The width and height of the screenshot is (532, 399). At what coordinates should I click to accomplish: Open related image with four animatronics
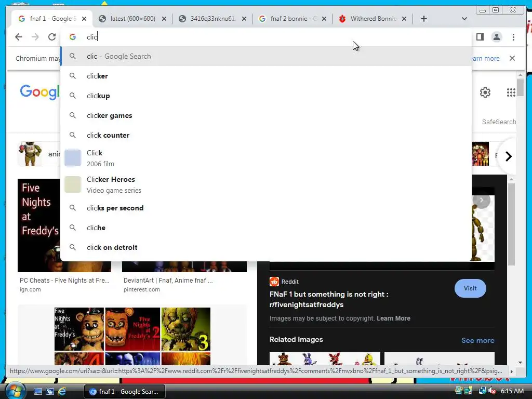325,358
